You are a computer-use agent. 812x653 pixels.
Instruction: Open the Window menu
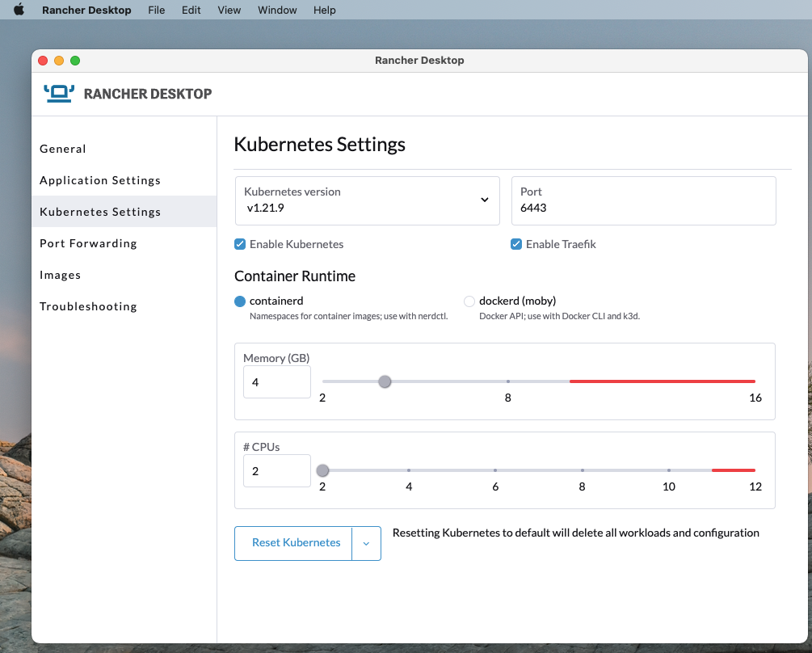277,10
